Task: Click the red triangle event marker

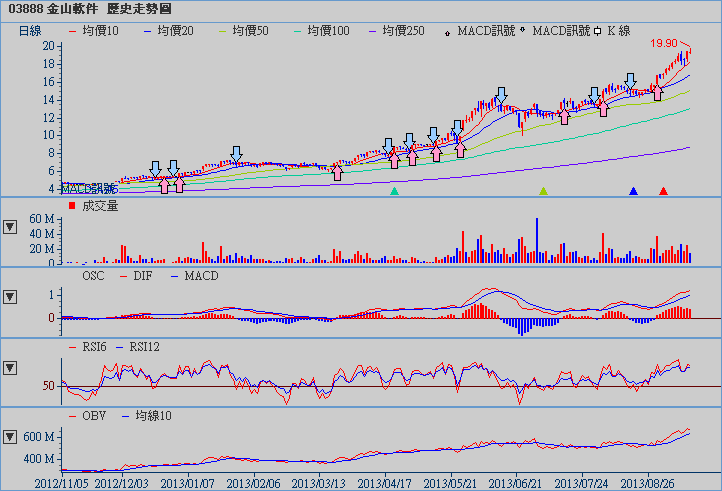Action: pos(663,190)
